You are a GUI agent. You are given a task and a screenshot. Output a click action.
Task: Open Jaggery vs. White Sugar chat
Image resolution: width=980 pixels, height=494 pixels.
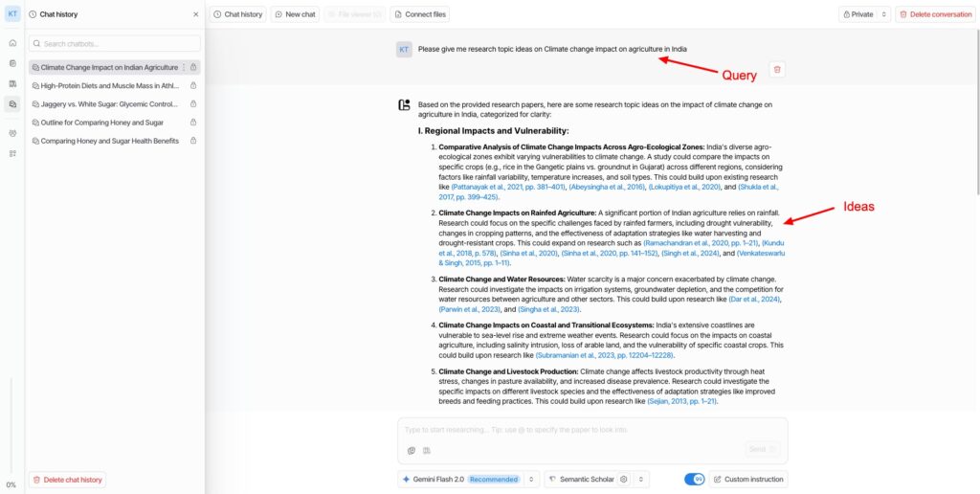coord(115,103)
